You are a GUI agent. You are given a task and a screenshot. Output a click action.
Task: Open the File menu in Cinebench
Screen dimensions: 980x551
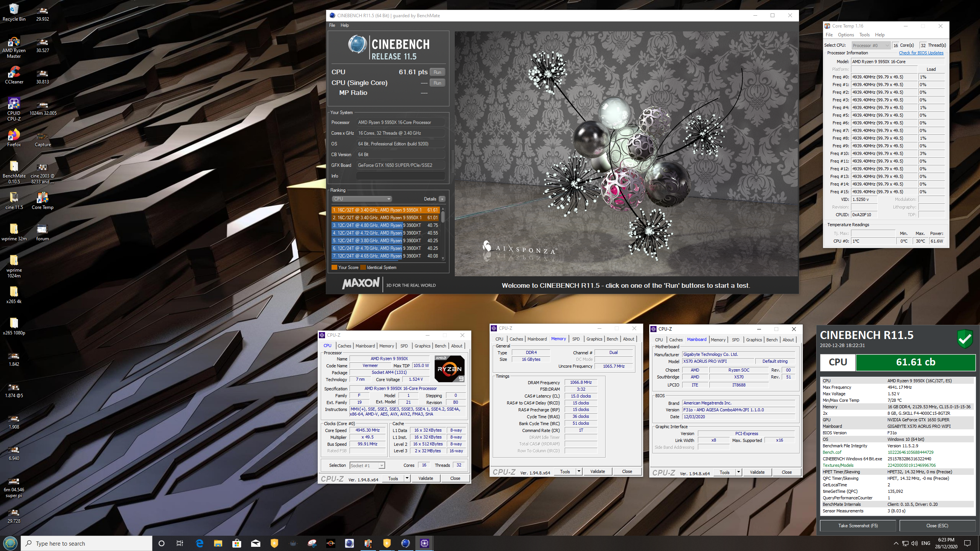332,25
